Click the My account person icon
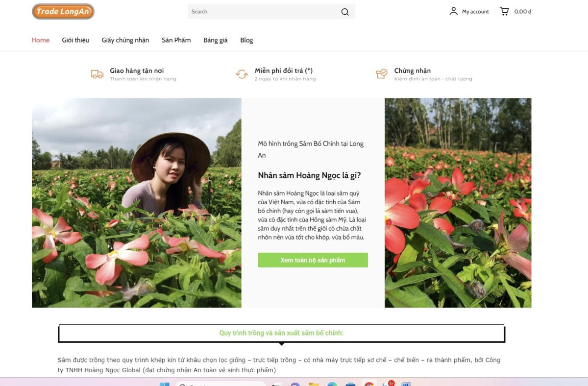Screen dimensions: 588x386 [454, 11]
